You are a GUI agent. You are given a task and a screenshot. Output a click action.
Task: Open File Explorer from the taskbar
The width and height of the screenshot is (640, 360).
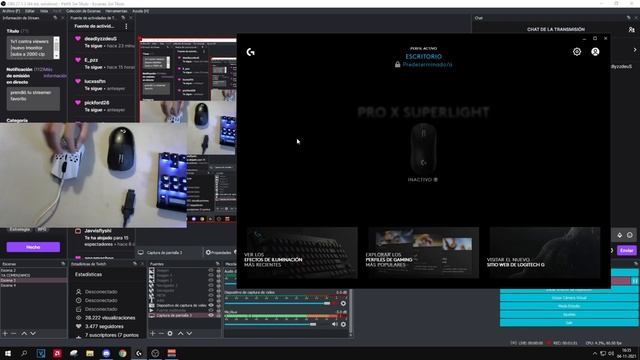[x=90, y=353]
